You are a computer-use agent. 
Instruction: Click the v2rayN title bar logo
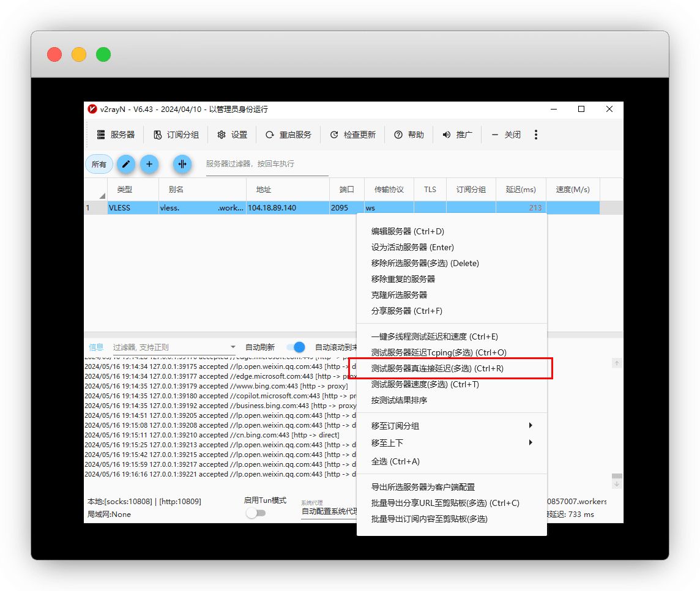pyautogui.click(x=92, y=110)
